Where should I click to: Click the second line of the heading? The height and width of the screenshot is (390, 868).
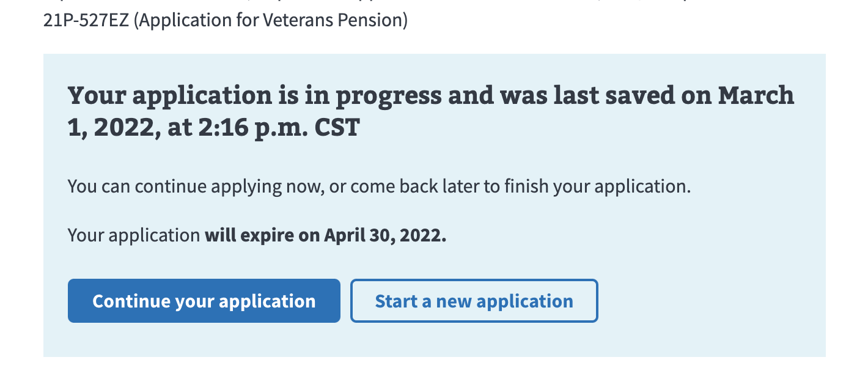pos(214,128)
